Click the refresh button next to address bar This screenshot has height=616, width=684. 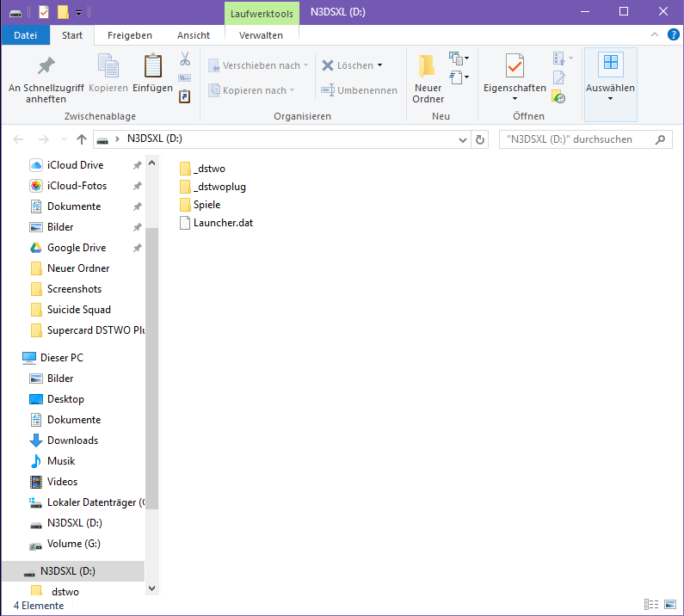480,139
